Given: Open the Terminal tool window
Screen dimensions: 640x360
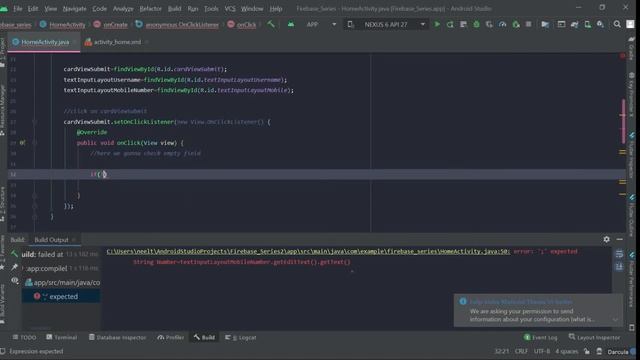Looking at the screenshot, I should tap(62, 338).
